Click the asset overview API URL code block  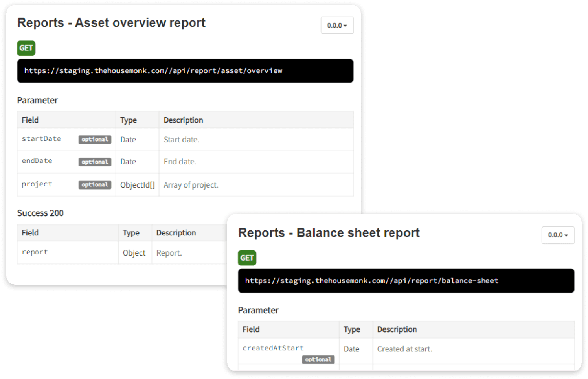[x=185, y=71]
